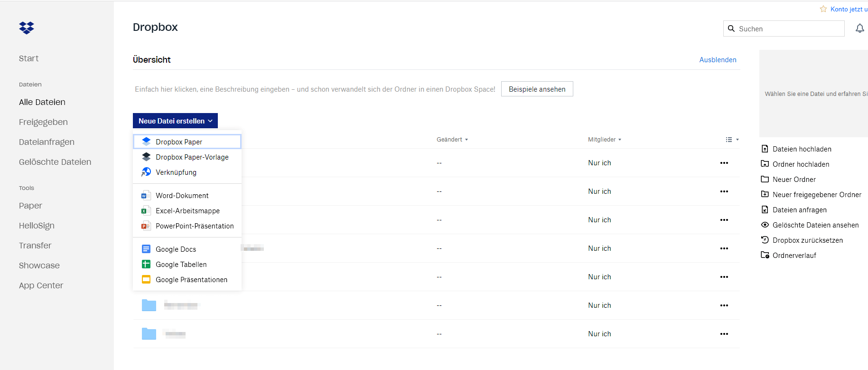Image resolution: width=868 pixels, height=370 pixels.
Task: Open Showcase in the sidebar
Action: click(x=39, y=265)
